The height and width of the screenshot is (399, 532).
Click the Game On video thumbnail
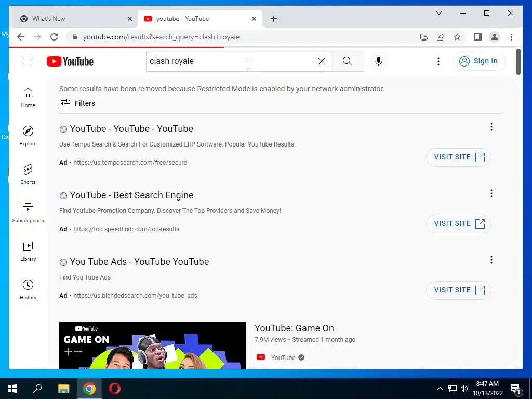tap(153, 345)
